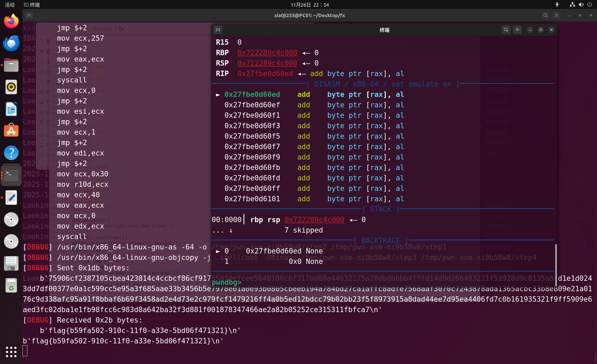597x364 pixels.
Task: Open hamburger menu of outer terminal window
Action: 557,15
